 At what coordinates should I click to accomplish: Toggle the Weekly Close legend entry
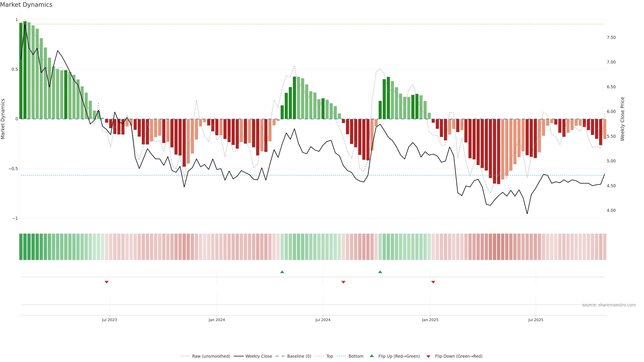point(258,356)
